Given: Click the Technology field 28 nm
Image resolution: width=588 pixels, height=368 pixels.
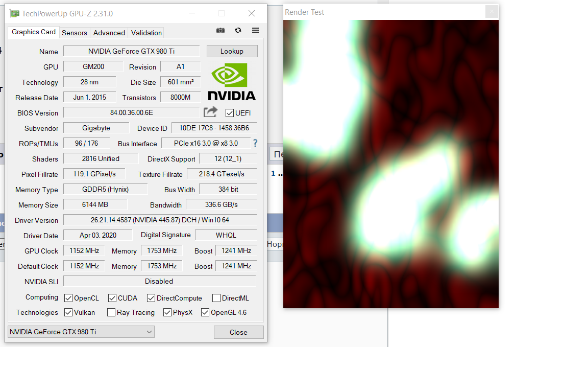Looking at the screenshot, I should (90, 82).
